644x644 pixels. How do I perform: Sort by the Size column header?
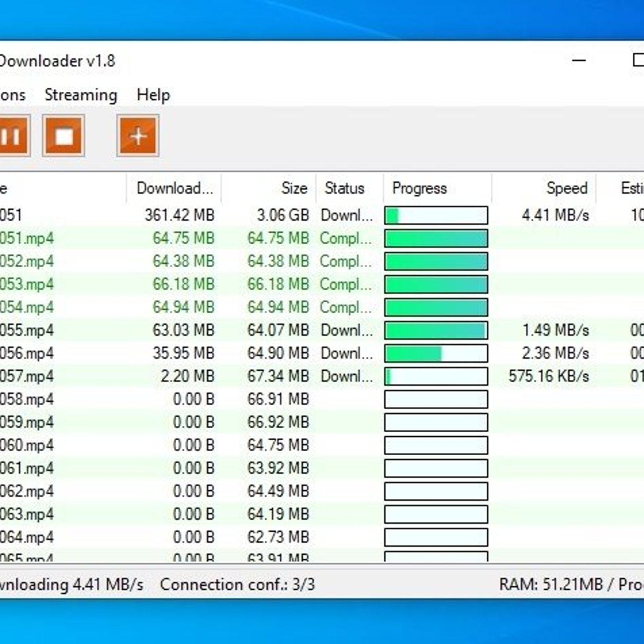click(x=294, y=188)
